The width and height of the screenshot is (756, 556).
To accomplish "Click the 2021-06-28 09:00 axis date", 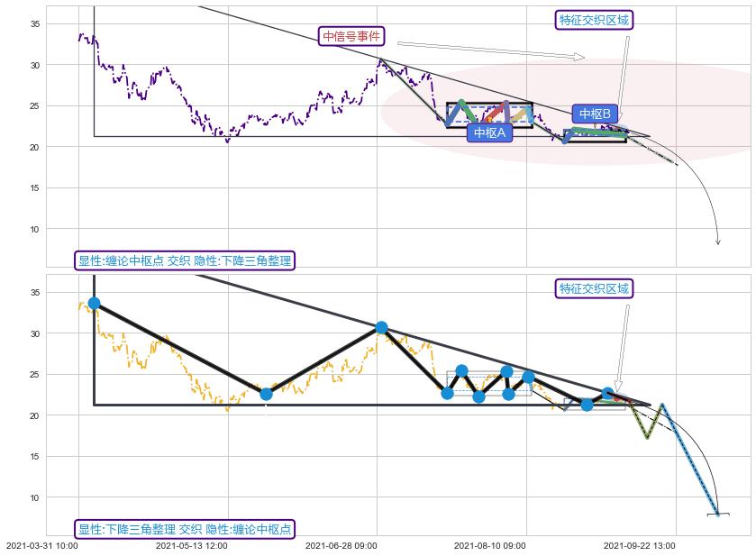I will [341, 545].
